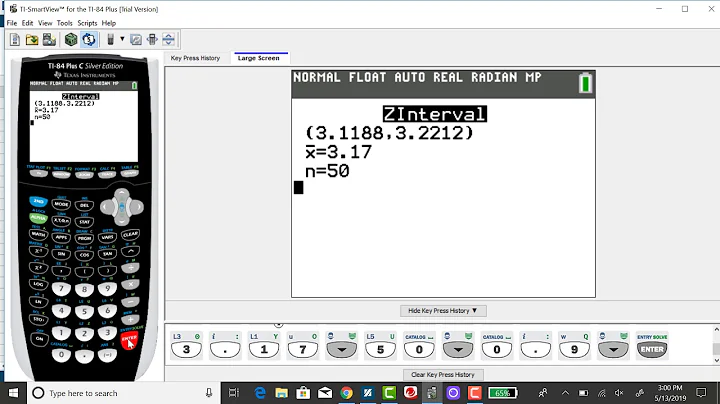The width and height of the screenshot is (720, 404).
Task: Click the GRAPH key below calculator screen
Action: pos(130,174)
